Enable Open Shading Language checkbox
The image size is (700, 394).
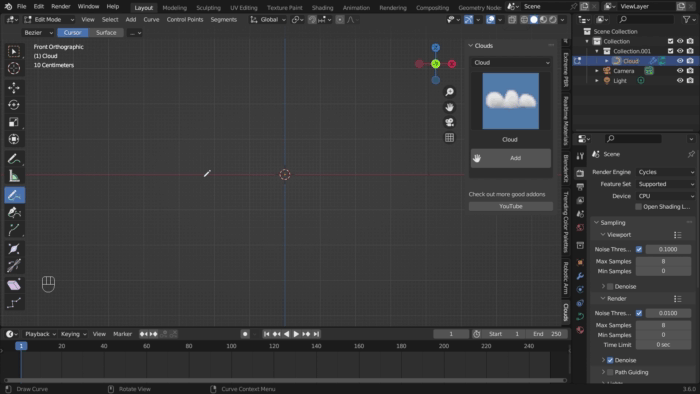638,207
